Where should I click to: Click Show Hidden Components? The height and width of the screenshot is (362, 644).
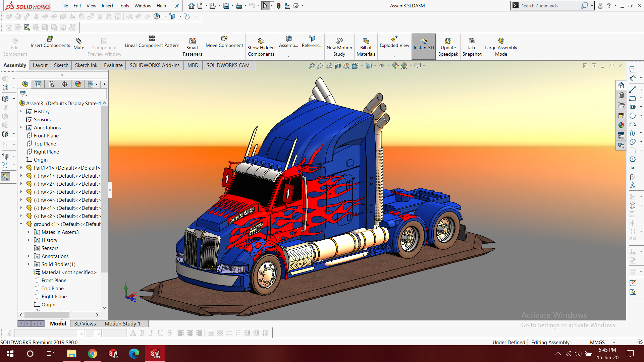click(261, 47)
